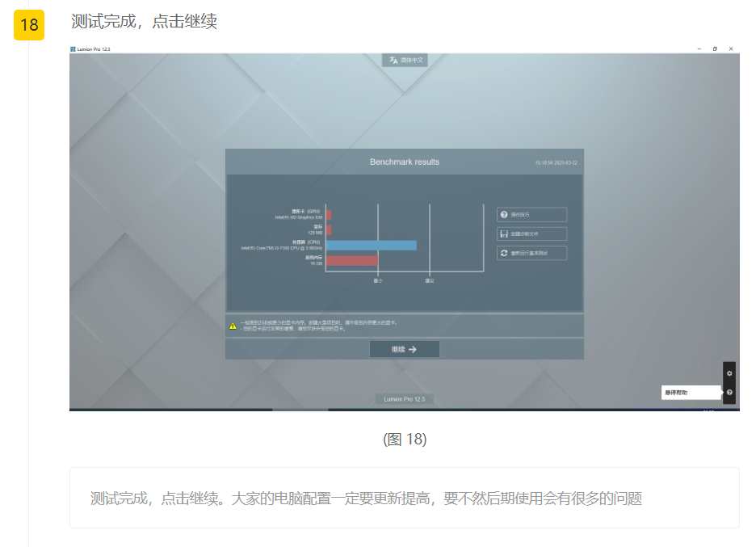Image resolution: width=756 pixels, height=547 pixels.
Task: Click the translate icon beside 简体中文
Action: pyautogui.click(x=393, y=60)
